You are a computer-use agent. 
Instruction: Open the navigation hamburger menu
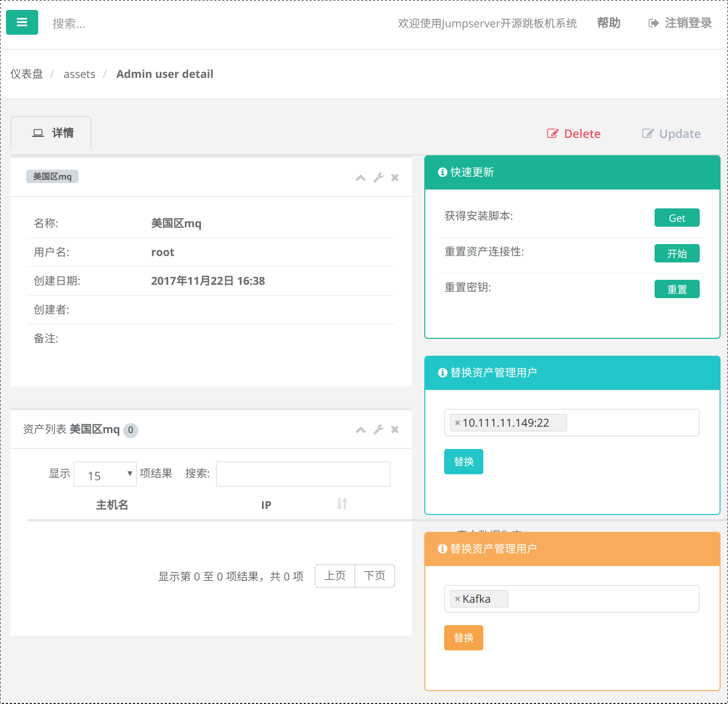(22, 22)
